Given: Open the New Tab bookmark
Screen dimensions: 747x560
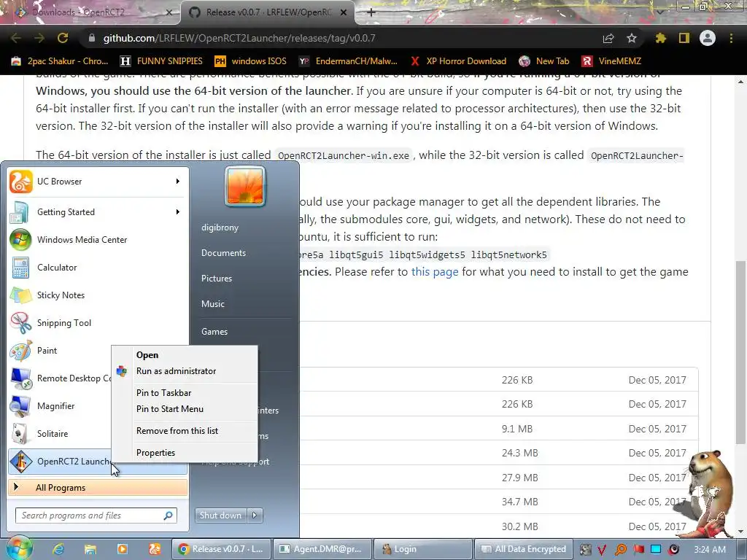Looking at the screenshot, I should pyautogui.click(x=544, y=61).
